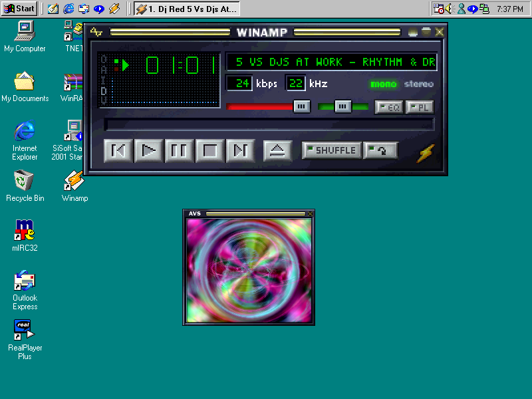Click the lightning bolt About icon

[426, 154]
